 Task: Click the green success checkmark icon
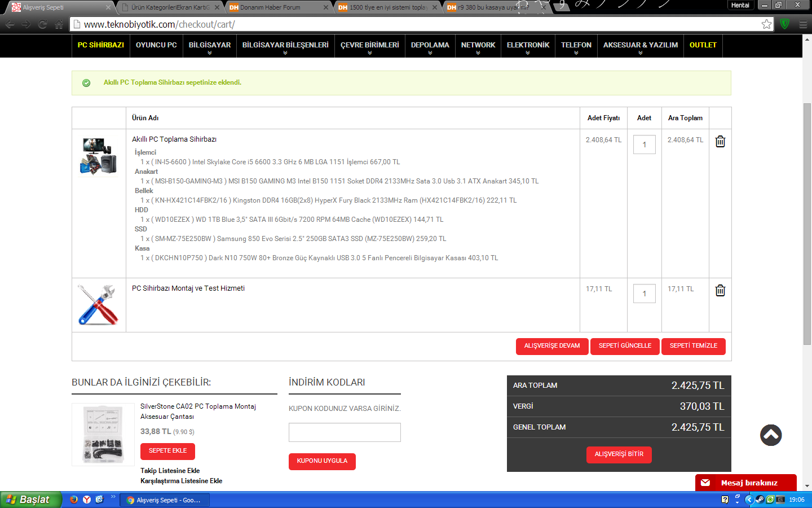pos(86,83)
